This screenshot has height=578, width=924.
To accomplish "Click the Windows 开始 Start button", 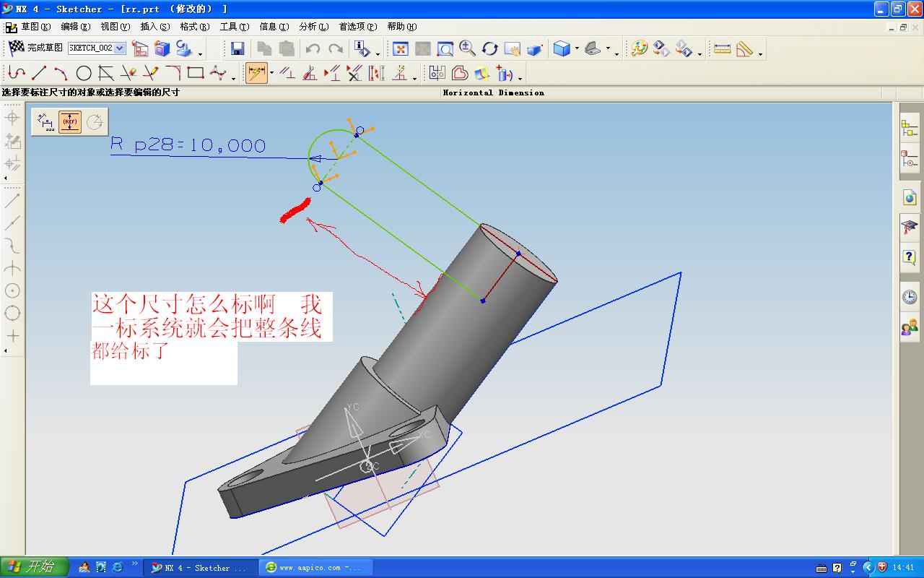I will (x=35, y=567).
